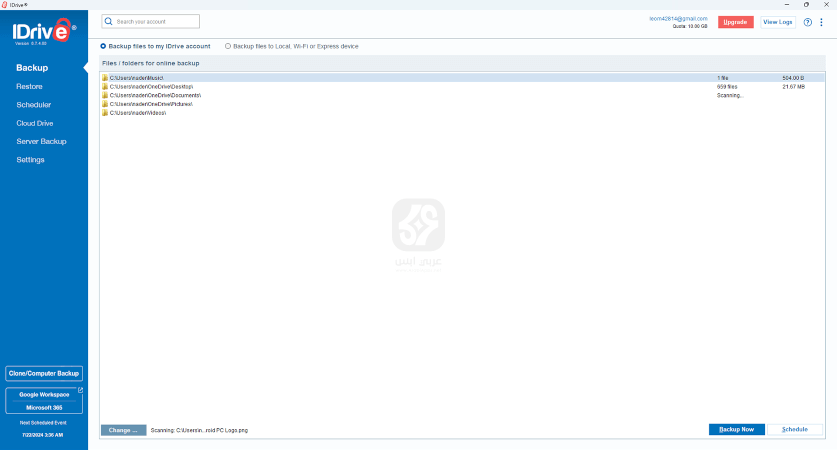Click the View Logs button

click(x=778, y=22)
